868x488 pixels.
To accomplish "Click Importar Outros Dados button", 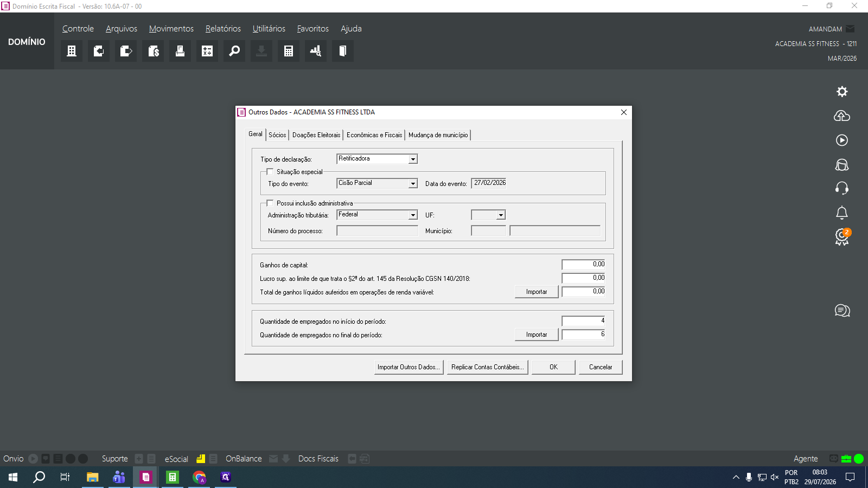I will click(409, 367).
